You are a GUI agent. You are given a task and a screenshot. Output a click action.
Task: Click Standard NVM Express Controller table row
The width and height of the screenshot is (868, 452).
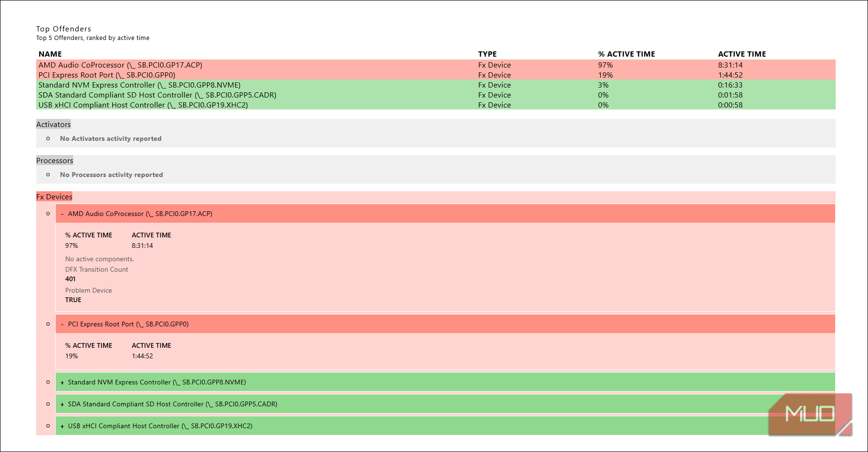pos(139,85)
